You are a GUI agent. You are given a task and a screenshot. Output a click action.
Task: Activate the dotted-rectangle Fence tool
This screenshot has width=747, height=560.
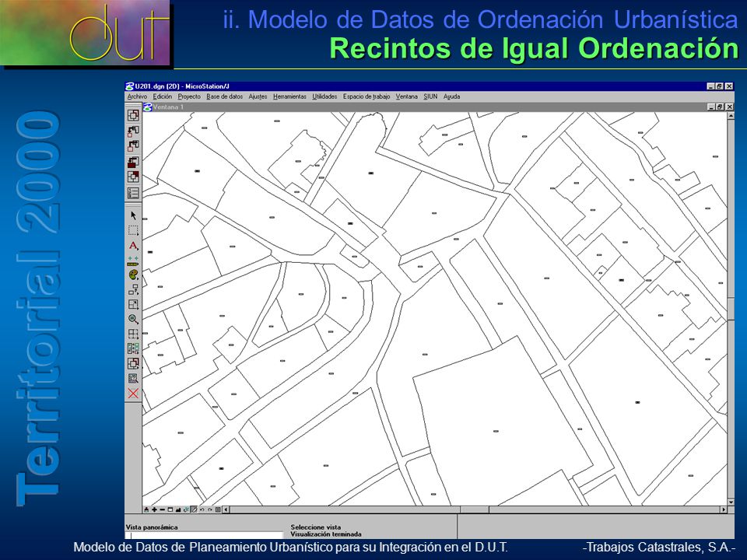click(133, 231)
